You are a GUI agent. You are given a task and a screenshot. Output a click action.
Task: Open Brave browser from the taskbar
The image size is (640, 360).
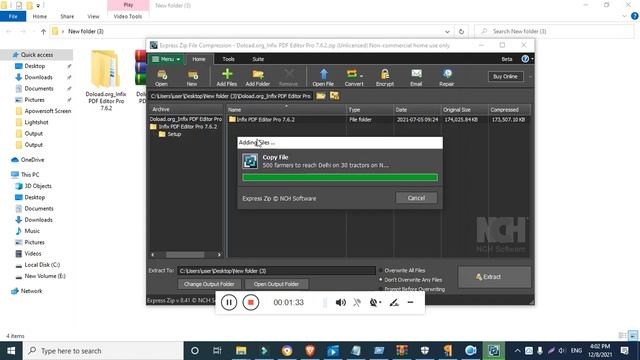point(310,351)
